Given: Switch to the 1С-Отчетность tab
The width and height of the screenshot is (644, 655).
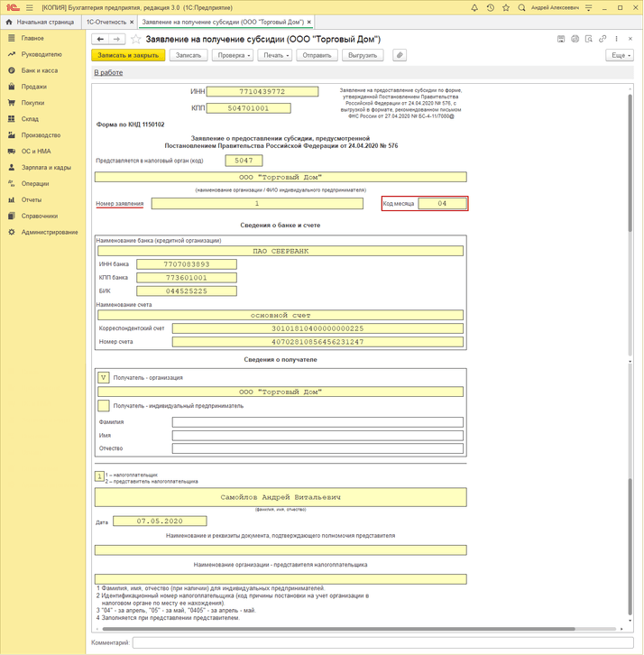Looking at the screenshot, I should [106, 22].
